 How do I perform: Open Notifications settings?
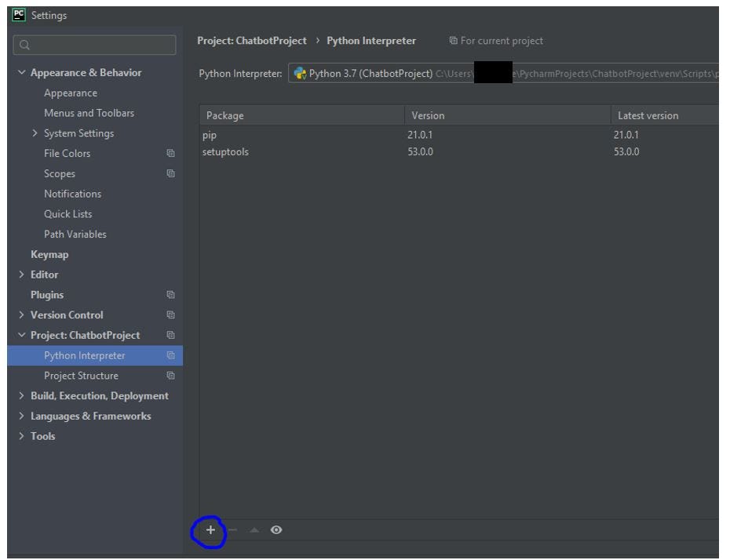[x=73, y=194]
